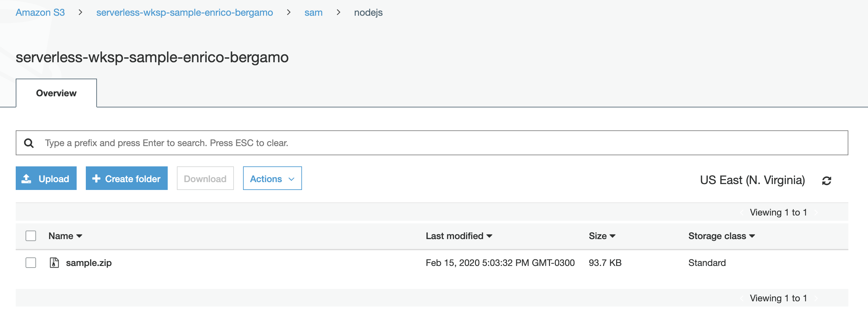Go to Amazon S3 breadcrumb link
868x319 pixels.
point(40,12)
